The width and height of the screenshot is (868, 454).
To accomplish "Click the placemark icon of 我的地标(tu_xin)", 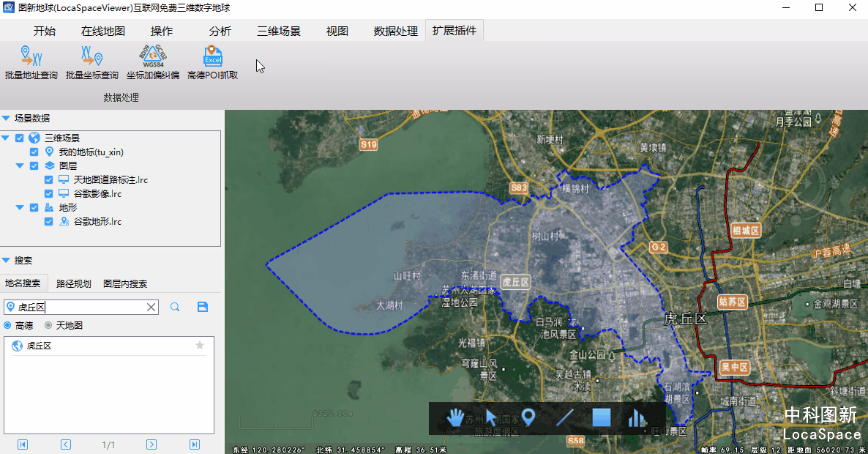I will (x=49, y=152).
